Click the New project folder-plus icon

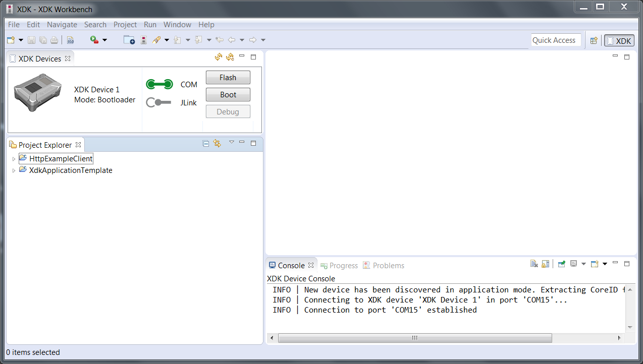click(x=129, y=40)
